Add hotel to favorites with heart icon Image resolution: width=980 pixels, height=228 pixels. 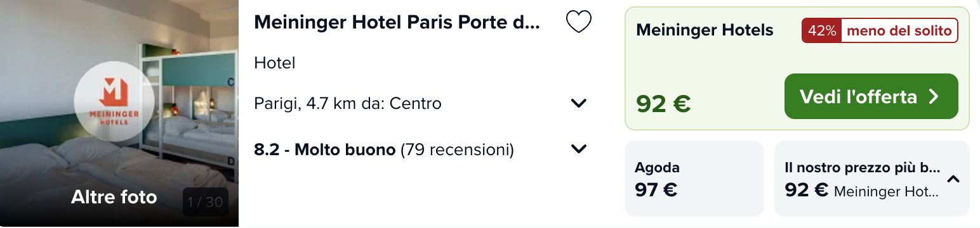(578, 22)
